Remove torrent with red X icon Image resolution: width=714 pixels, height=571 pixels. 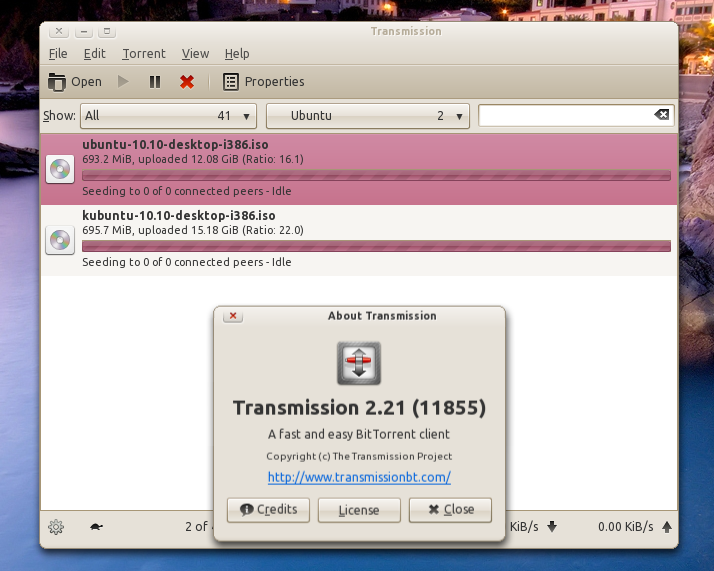187,82
